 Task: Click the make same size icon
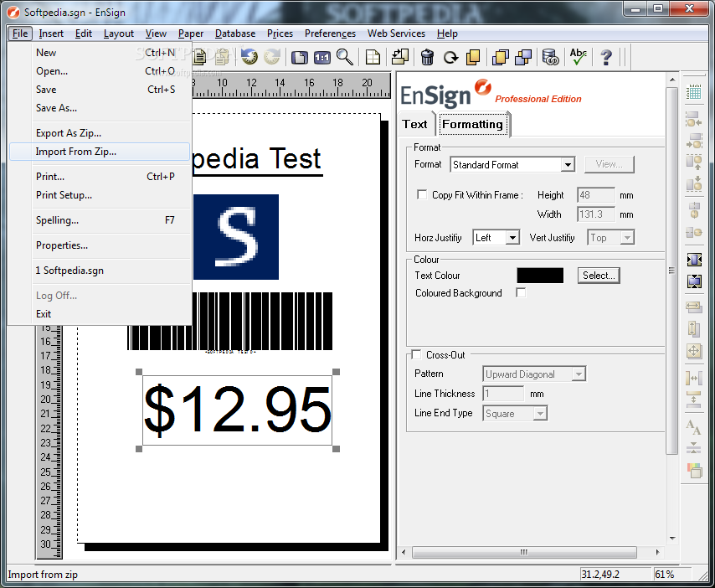(693, 351)
